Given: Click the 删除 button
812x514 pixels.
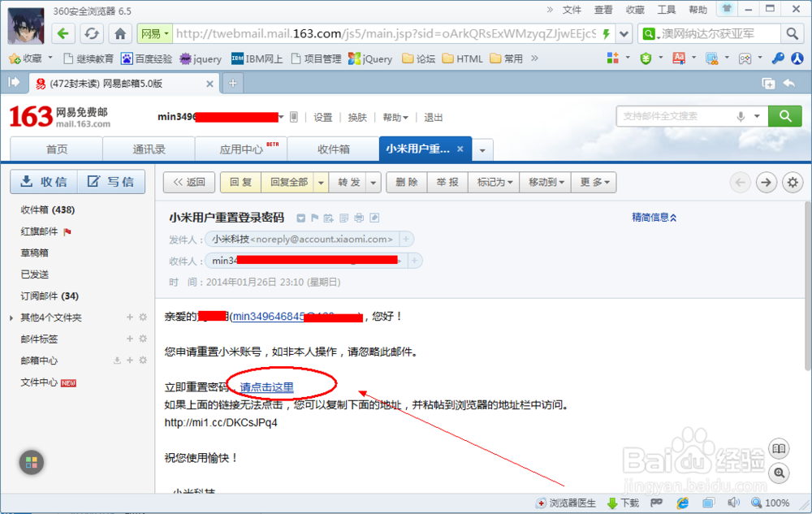Looking at the screenshot, I should coord(407,182).
